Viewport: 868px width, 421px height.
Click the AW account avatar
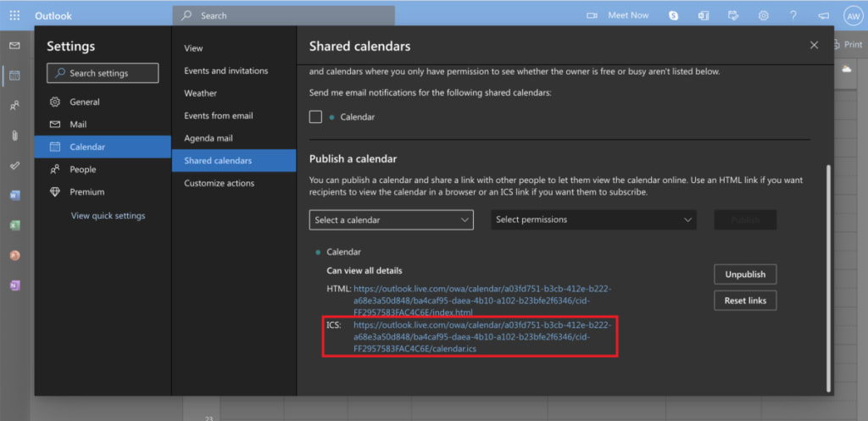tap(853, 16)
